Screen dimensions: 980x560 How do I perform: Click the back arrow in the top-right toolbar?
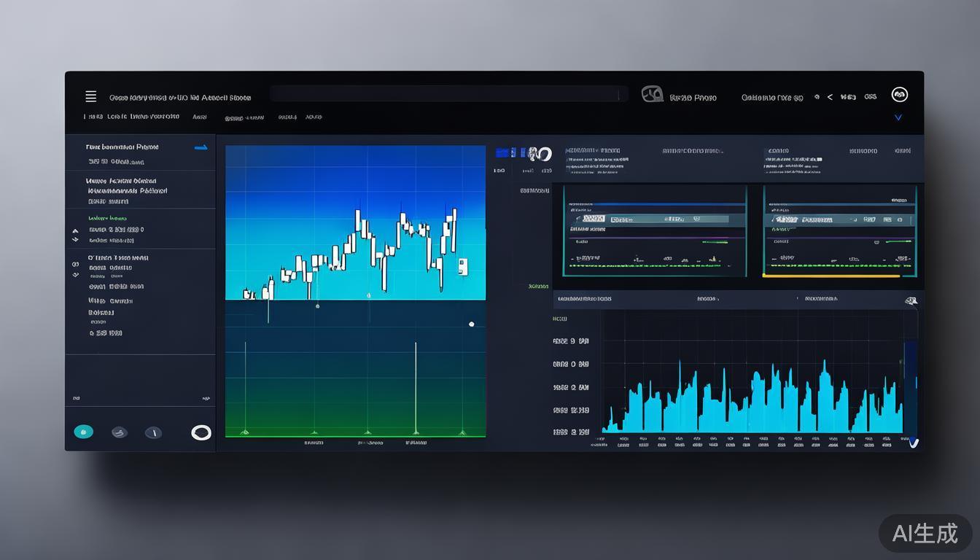click(x=830, y=97)
